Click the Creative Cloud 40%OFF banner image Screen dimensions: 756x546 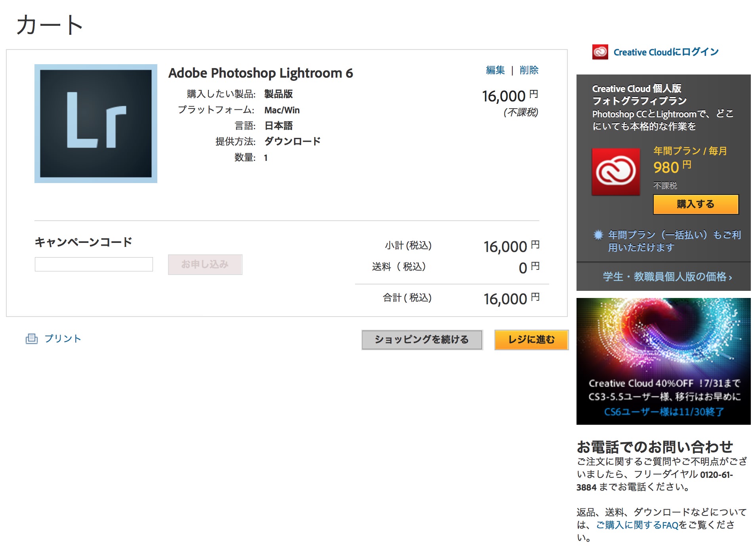click(664, 361)
